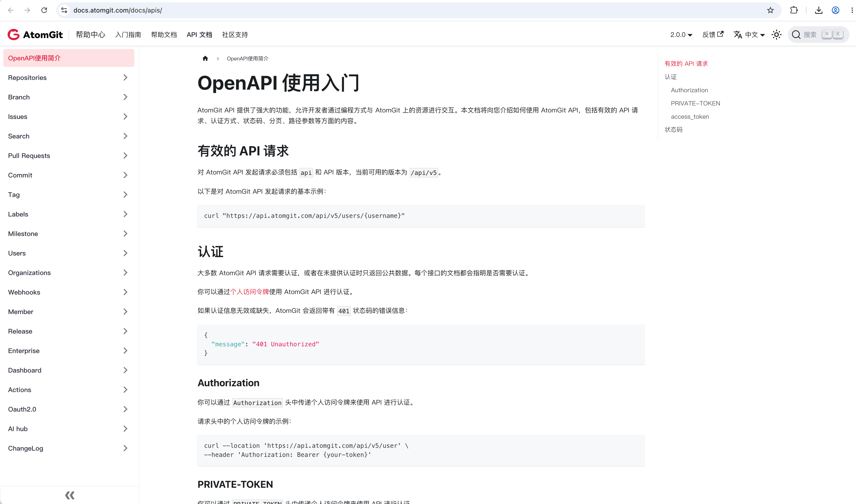Open the Actions sidebar item
This screenshot has width=856, height=504.
(x=69, y=390)
